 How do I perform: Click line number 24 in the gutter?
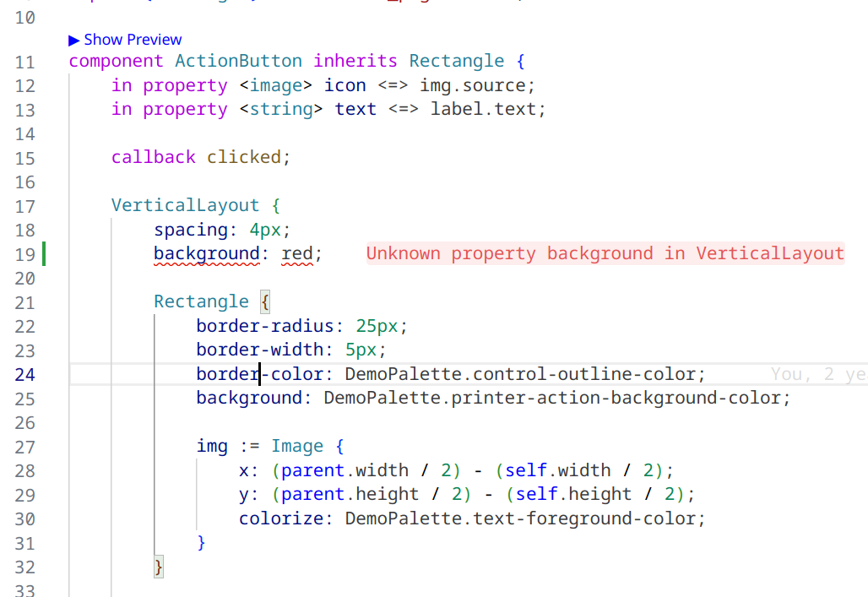tap(25, 374)
